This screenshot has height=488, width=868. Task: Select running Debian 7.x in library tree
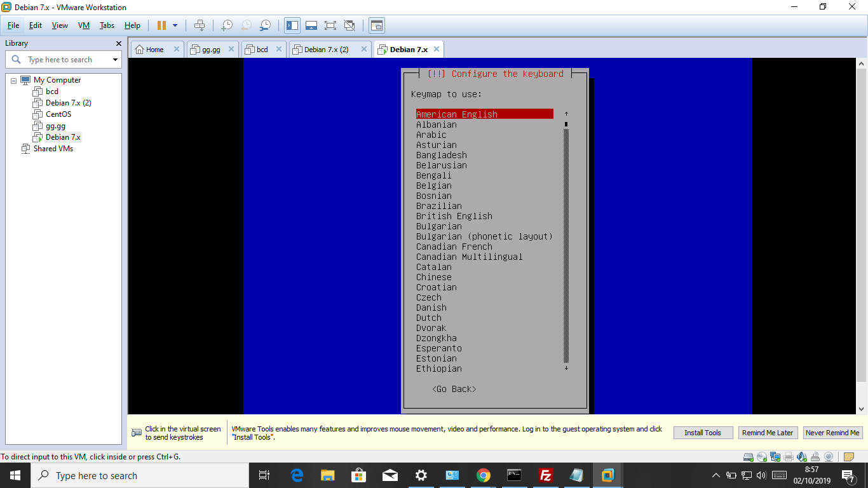[63, 137]
